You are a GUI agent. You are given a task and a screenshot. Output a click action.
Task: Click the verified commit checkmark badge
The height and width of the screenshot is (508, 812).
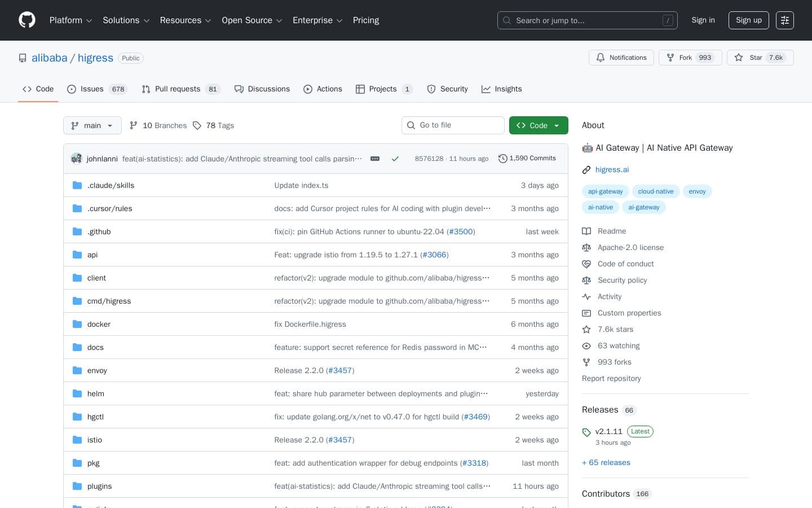point(395,159)
